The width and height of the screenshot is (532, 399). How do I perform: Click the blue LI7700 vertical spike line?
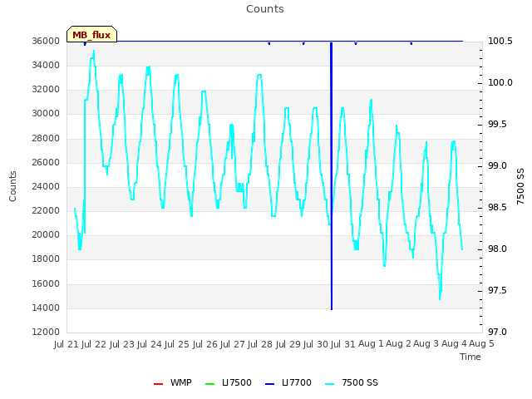(x=332, y=175)
